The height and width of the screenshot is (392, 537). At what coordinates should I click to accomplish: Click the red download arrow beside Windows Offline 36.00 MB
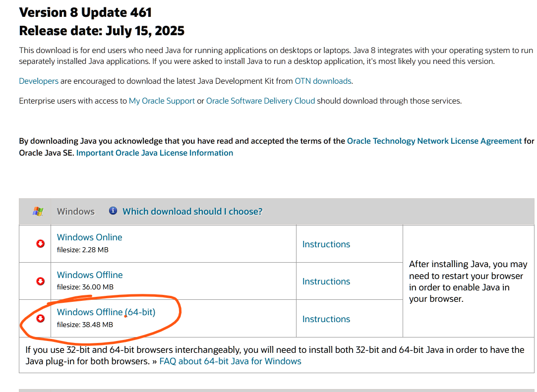coord(41,281)
